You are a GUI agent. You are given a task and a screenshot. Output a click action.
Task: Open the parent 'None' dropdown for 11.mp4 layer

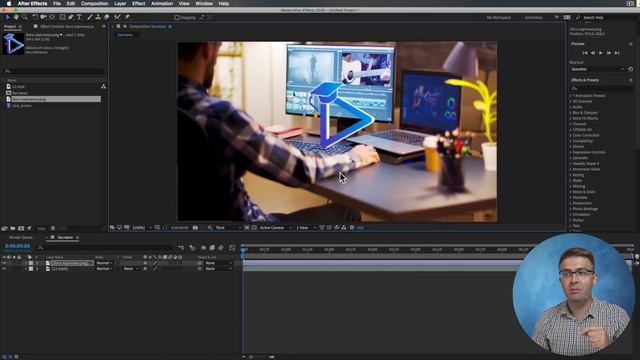(218, 269)
